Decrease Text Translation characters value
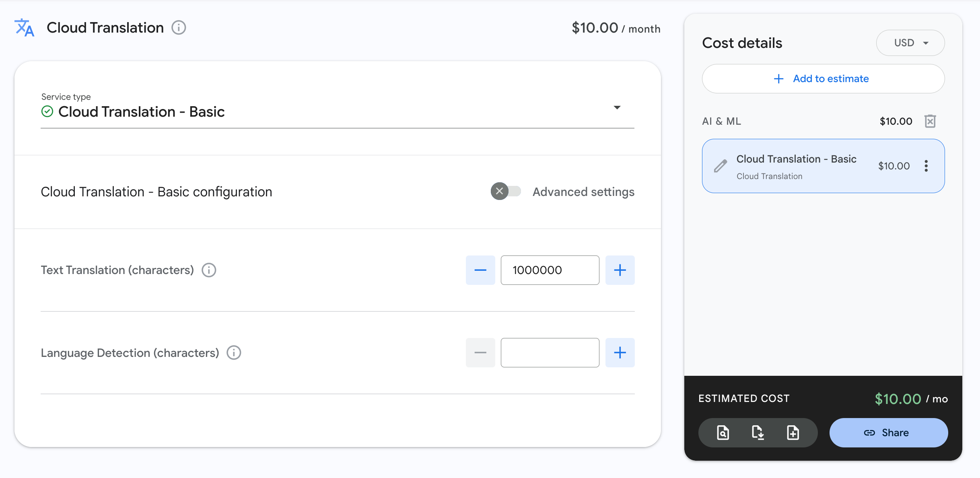The width and height of the screenshot is (980, 478). click(480, 270)
